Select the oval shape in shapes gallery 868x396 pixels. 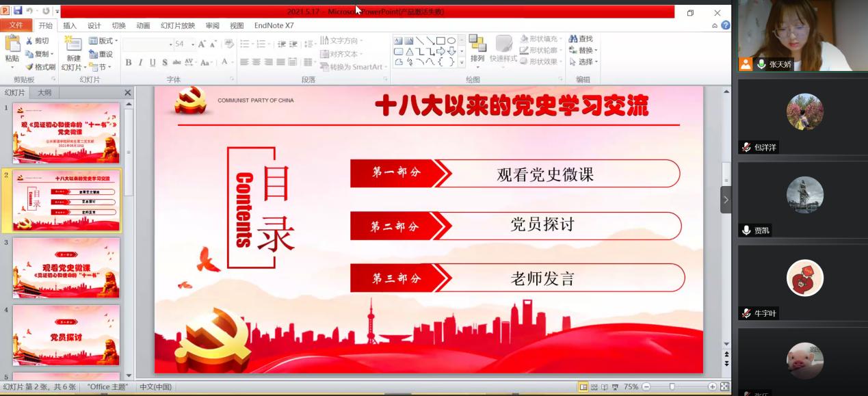pyautogui.click(x=451, y=41)
